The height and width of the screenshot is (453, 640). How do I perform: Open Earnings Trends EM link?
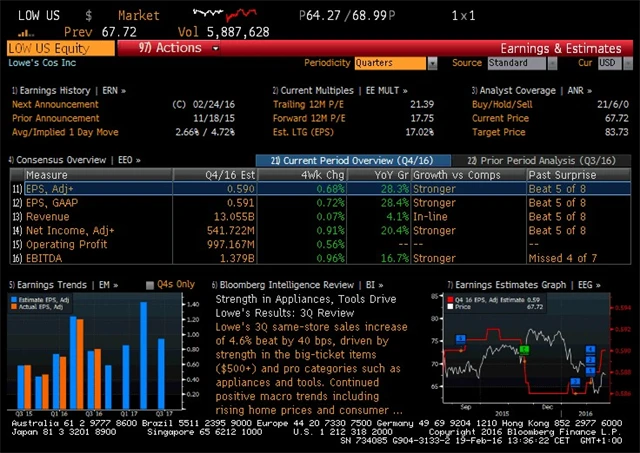63,285
